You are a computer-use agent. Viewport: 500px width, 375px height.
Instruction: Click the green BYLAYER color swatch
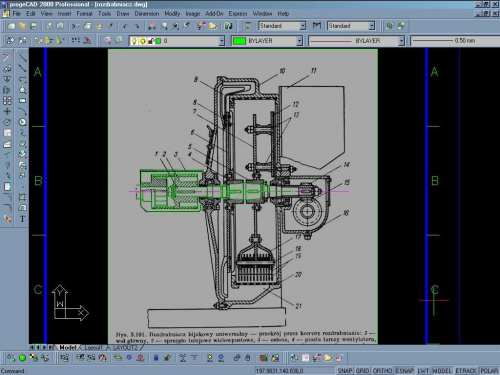tap(239, 41)
